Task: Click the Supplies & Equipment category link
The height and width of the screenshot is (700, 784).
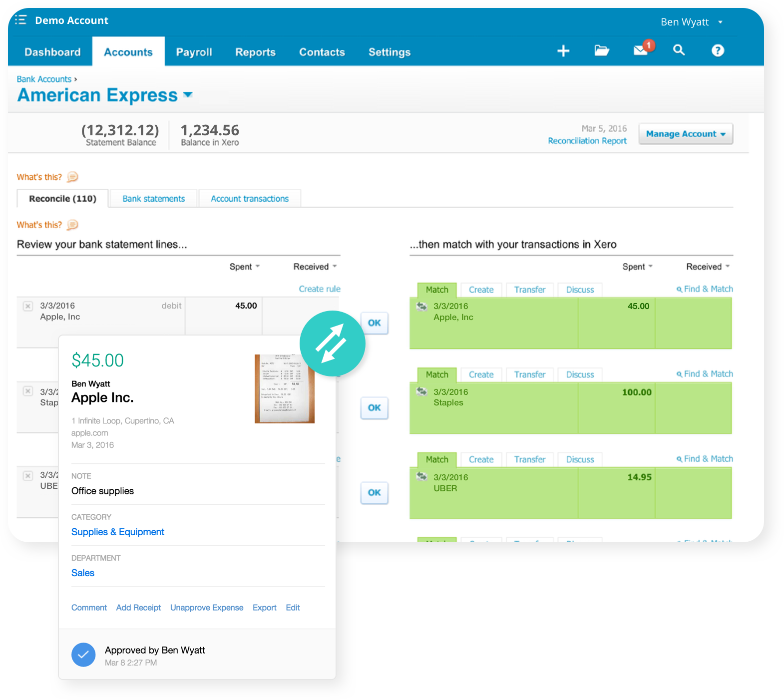Action: 118,532
